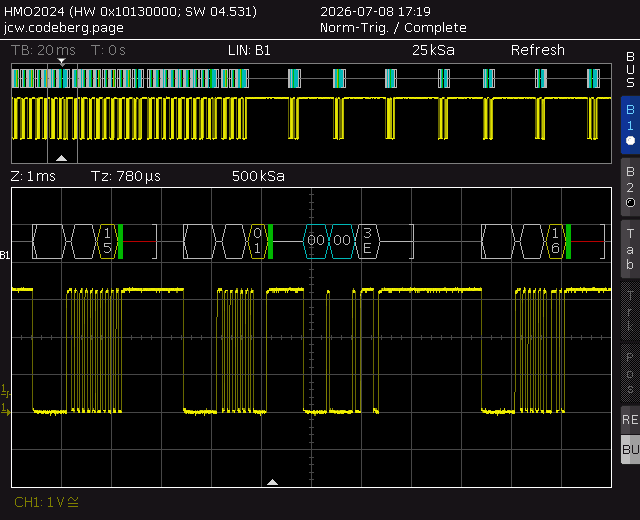Select decoded LIN identifier 16
Image resolution: width=640 pixels, height=520 pixels.
click(x=555, y=241)
